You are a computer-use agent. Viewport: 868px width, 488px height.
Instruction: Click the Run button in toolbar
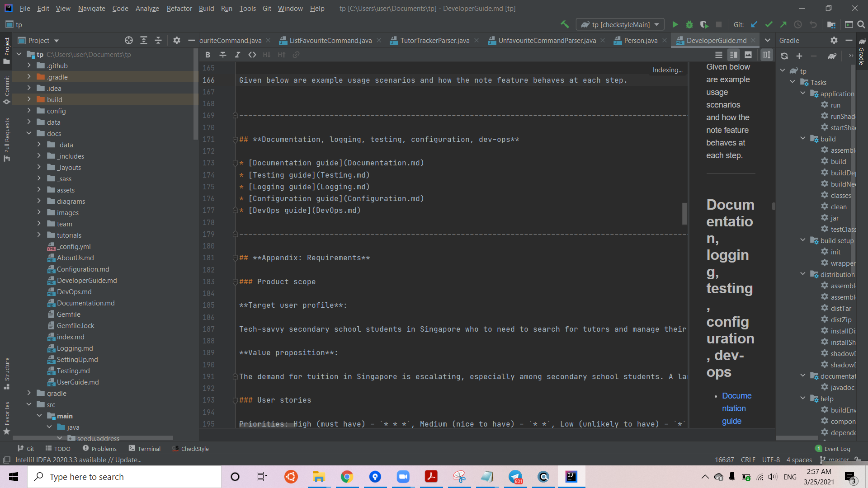[675, 24]
